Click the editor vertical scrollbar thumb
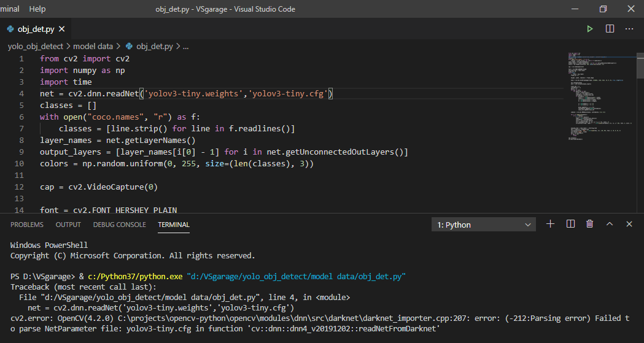 640,65
